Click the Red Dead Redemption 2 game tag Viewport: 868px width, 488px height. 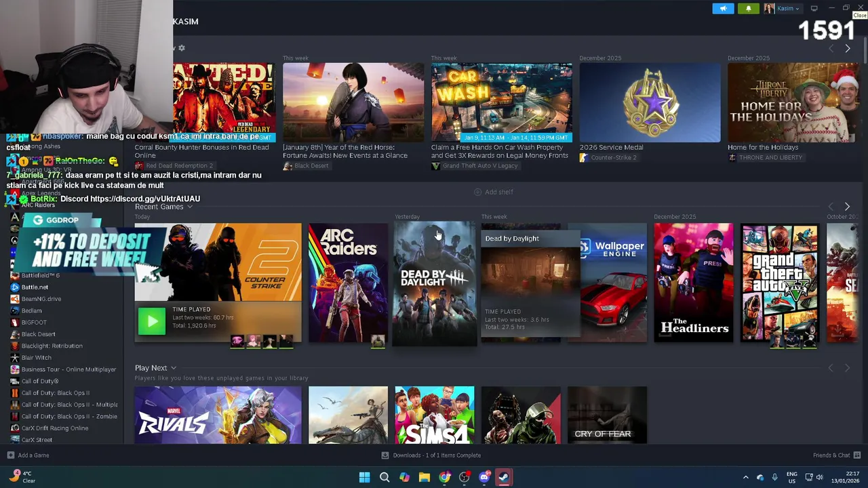174,165
